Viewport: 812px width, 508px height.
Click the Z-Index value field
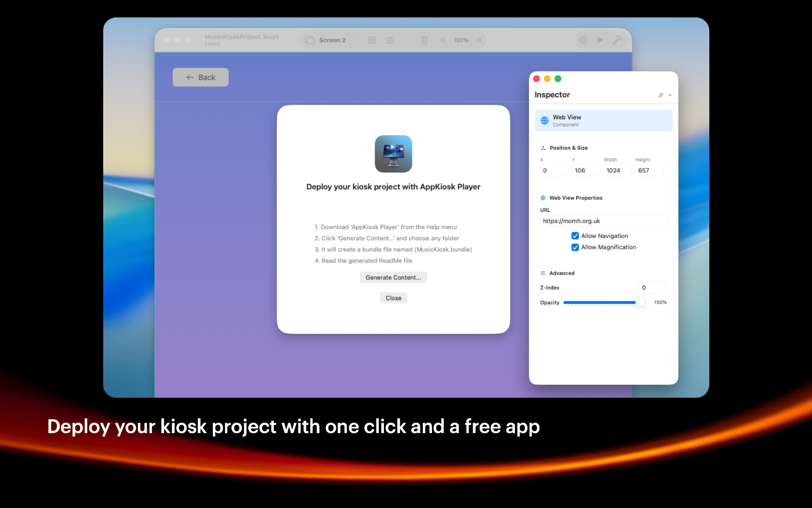point(652,288)
